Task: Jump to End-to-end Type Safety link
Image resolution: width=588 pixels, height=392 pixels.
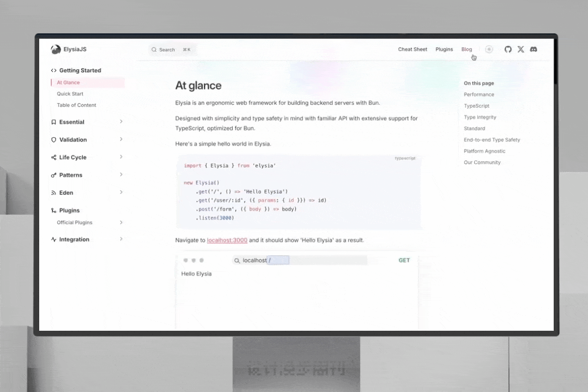Action: [492, 140]
